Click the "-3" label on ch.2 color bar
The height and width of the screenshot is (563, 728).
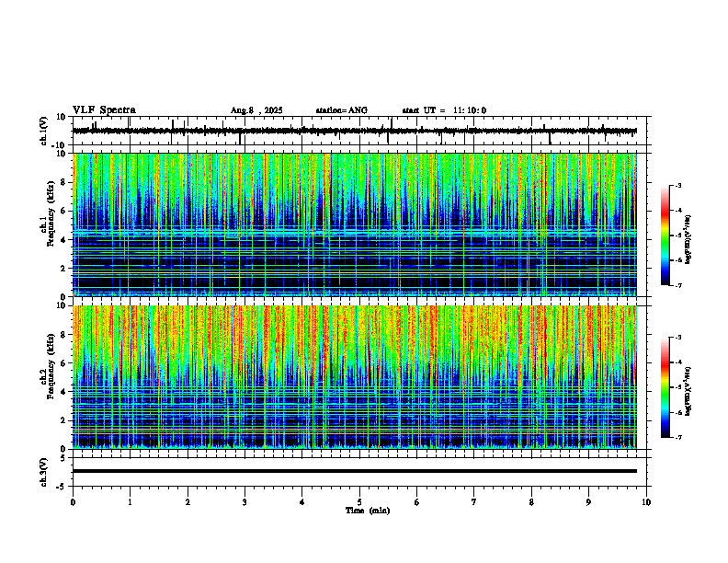pyautogui.click(x=678, y=338)
